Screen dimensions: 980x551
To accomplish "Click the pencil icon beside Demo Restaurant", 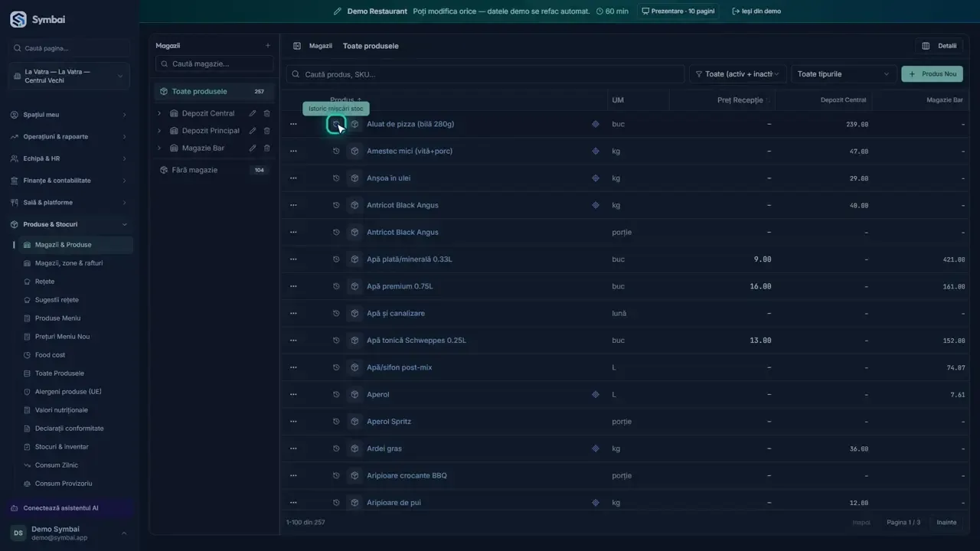I will (338, 11).
